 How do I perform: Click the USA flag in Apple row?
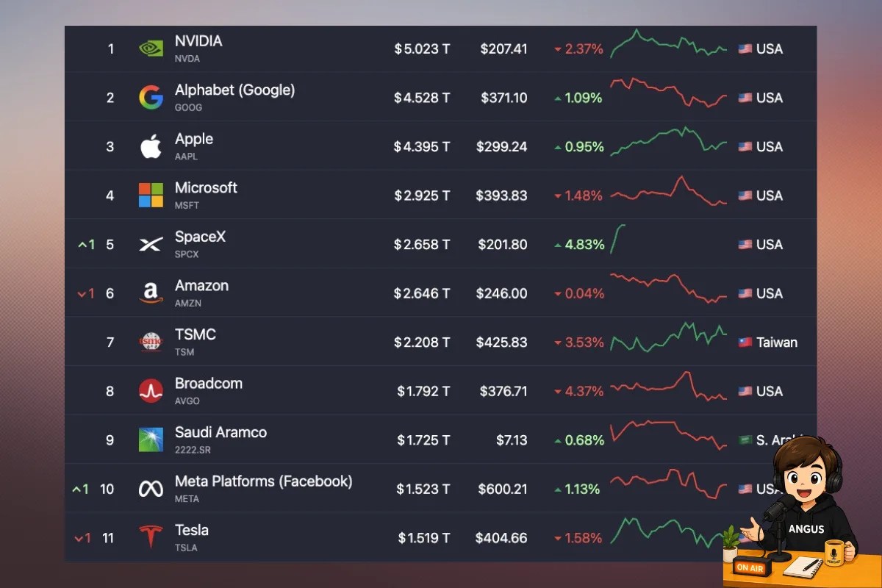tap(745, 147)
